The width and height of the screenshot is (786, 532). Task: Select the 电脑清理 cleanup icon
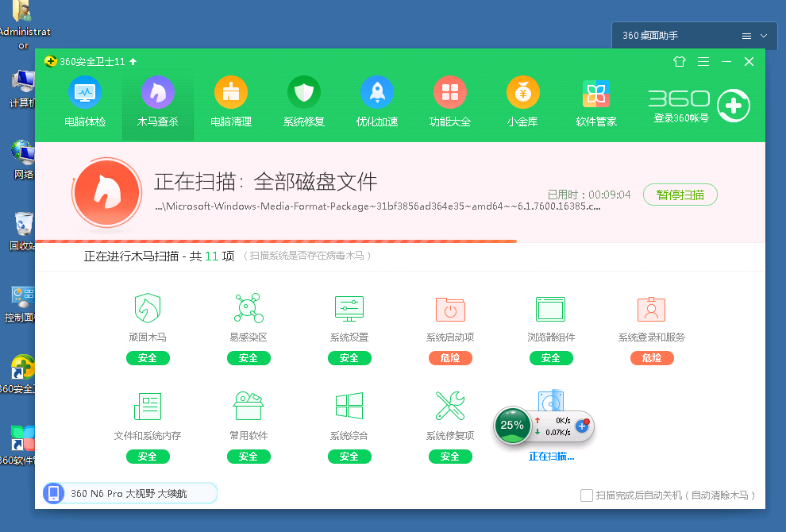[x=230, y=94]
